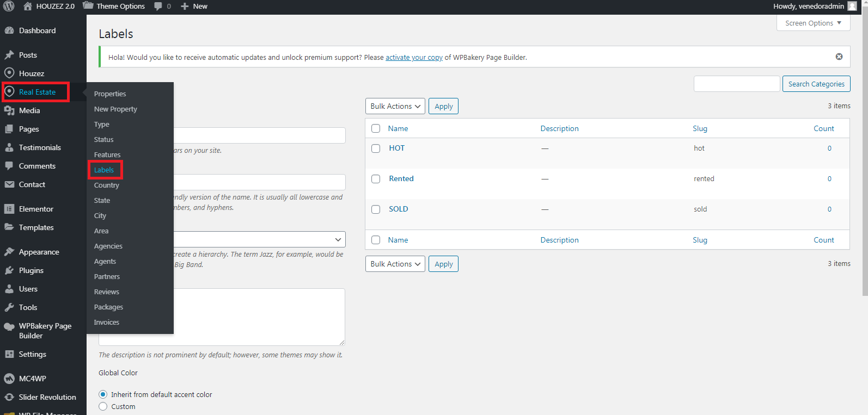
Task: Open the Theme Options folder icon
Action: [88, 6]
